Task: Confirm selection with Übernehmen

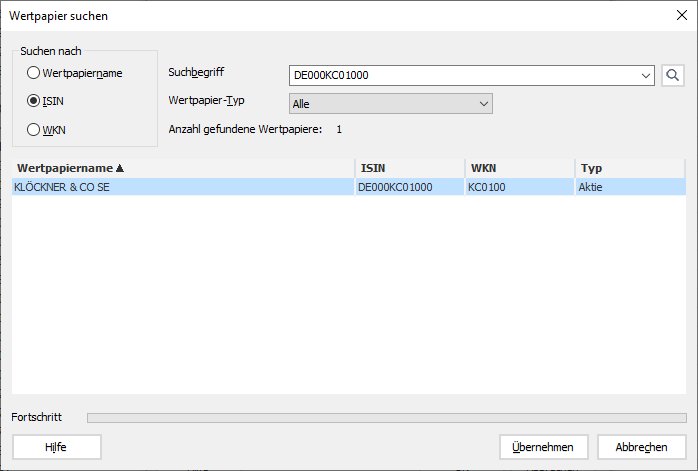Action: point(543,447)
